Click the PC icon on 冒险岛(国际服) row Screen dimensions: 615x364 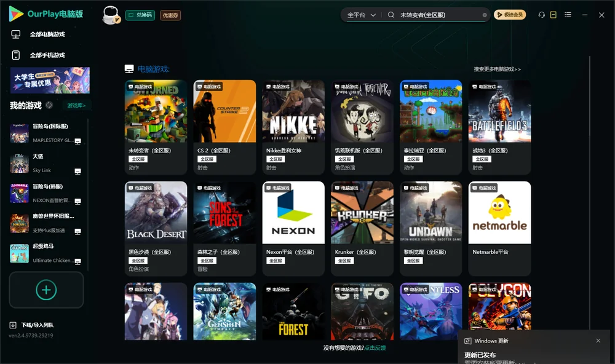[77, 141]
